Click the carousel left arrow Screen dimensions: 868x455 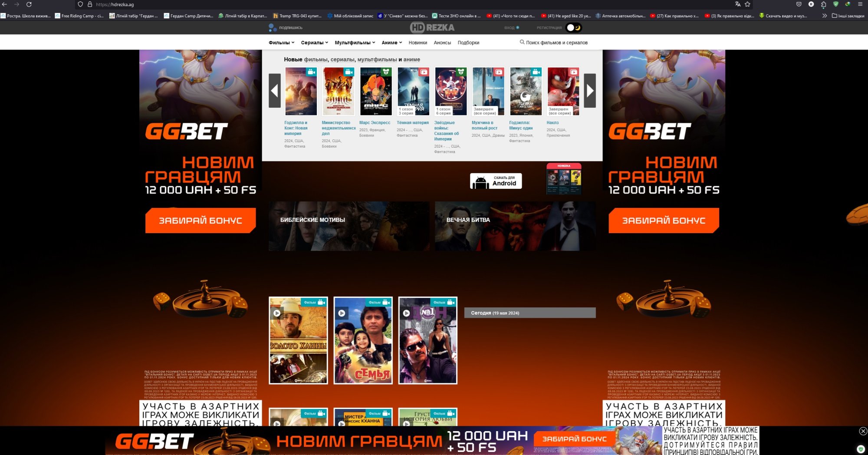275,91
